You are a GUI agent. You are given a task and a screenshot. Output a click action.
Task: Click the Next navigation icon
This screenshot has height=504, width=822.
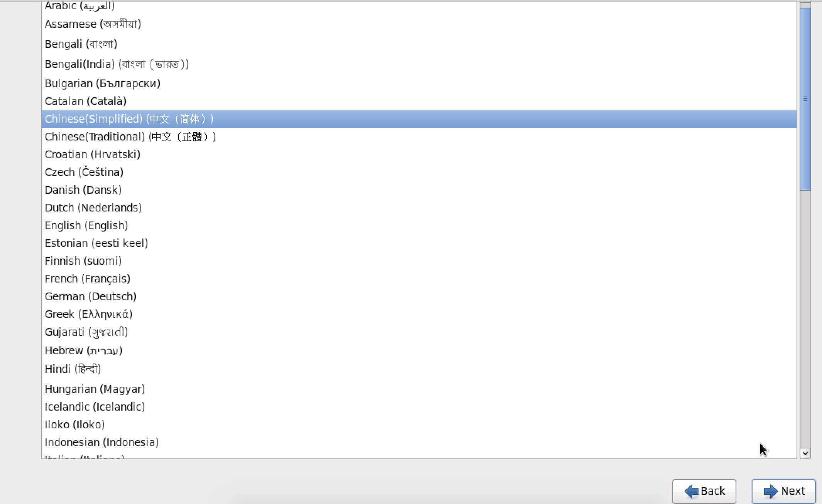770,490
